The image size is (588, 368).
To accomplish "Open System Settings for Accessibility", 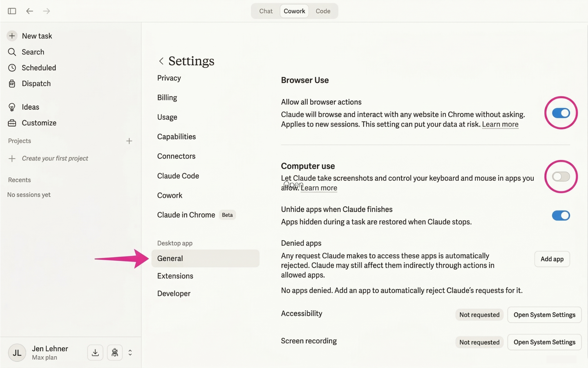I will (x=544, y=315).
